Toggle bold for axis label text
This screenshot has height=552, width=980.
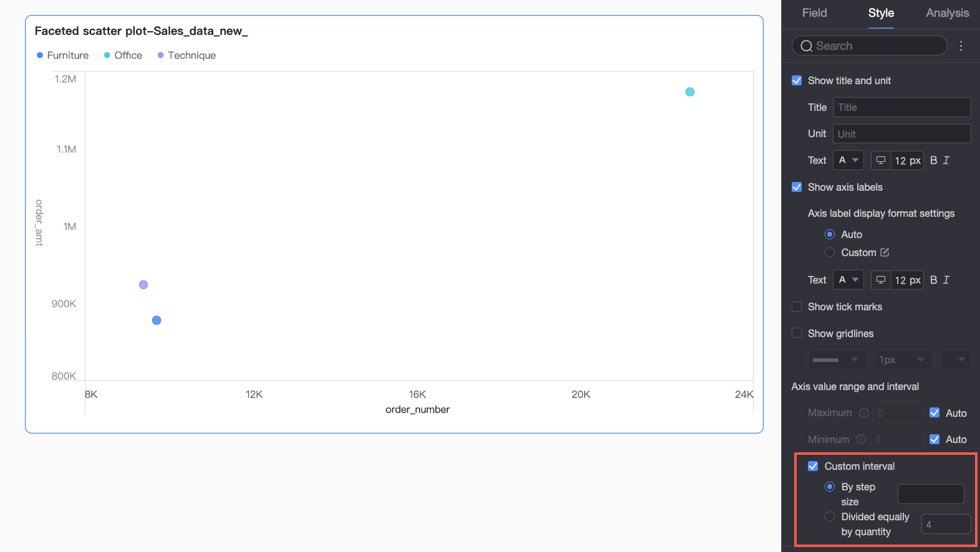point(933,280)
